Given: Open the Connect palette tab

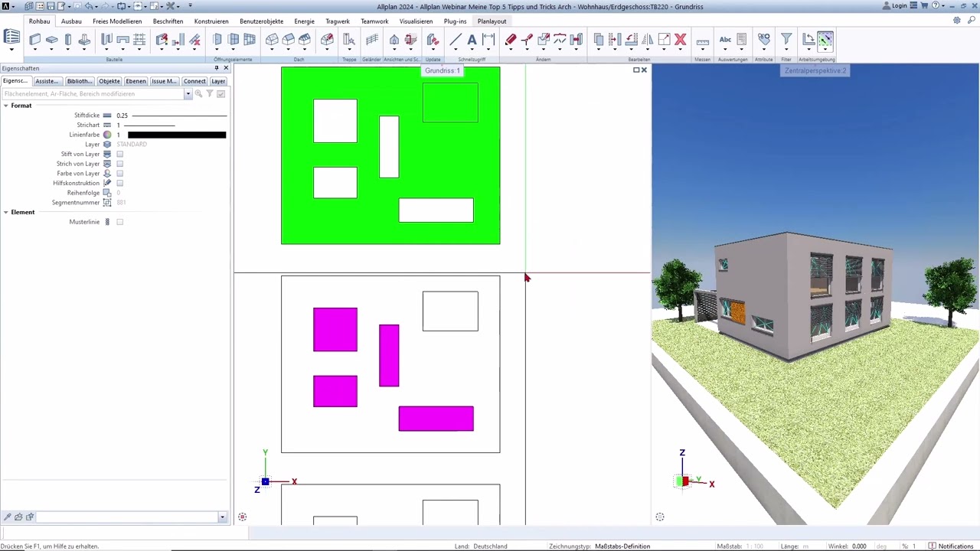Looking at the screenshot, I should pyautogui.click(x=194, y=81).
